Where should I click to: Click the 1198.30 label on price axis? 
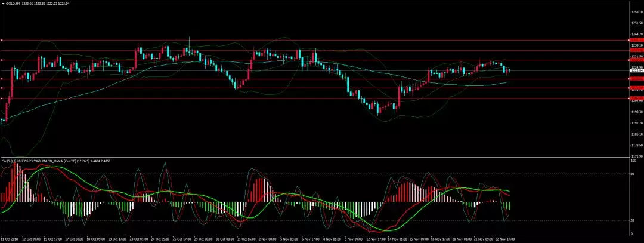(x=636, y=112)
